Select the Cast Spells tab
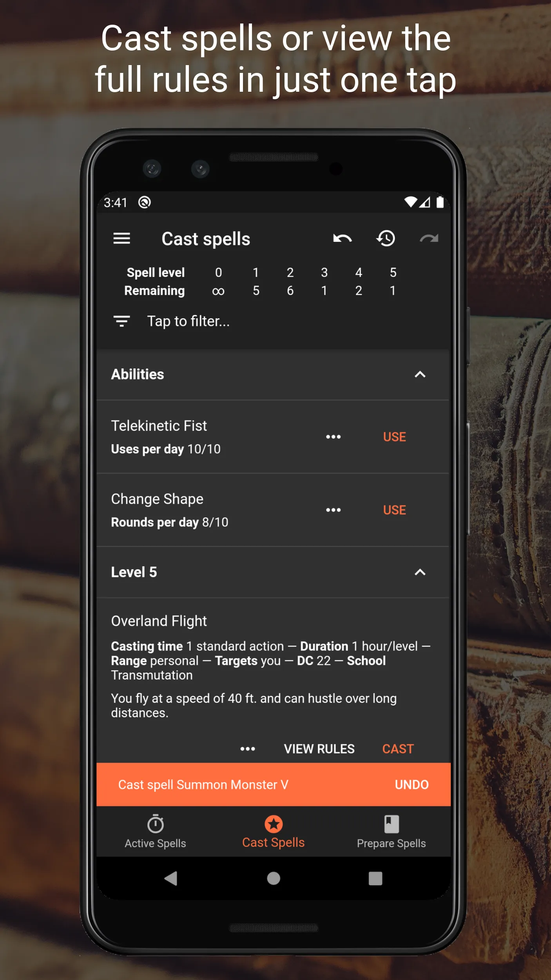The width and height of the screenshot is (551, 980). click(x=274, y=831)
